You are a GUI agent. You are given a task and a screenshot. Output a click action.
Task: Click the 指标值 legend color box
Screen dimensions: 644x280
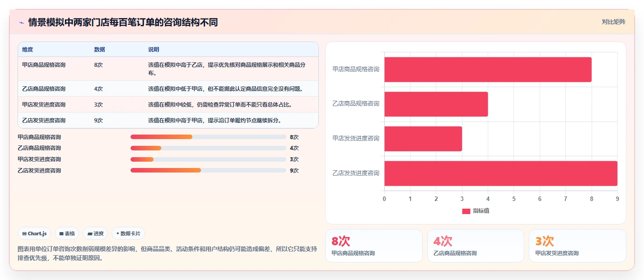[466, 211]
